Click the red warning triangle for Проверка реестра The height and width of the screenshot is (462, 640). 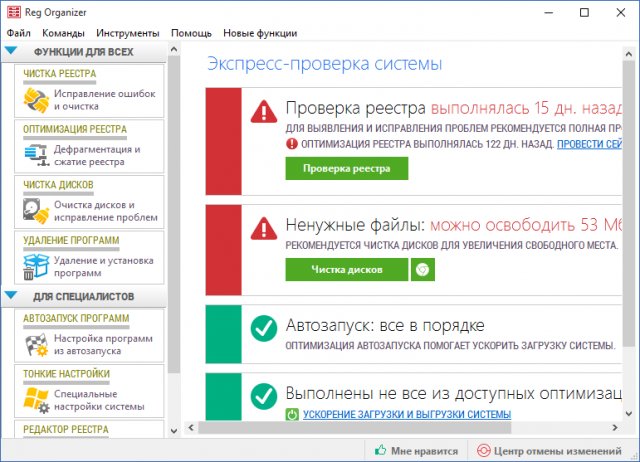pyautogui.click(x=264, y=110)
